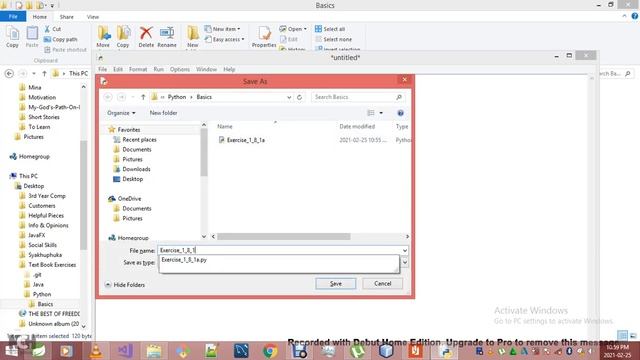The height and width of the screenshot is (360, 640).
Task: Expand the File name combo box arrow
Action: (x=404, y=251)
